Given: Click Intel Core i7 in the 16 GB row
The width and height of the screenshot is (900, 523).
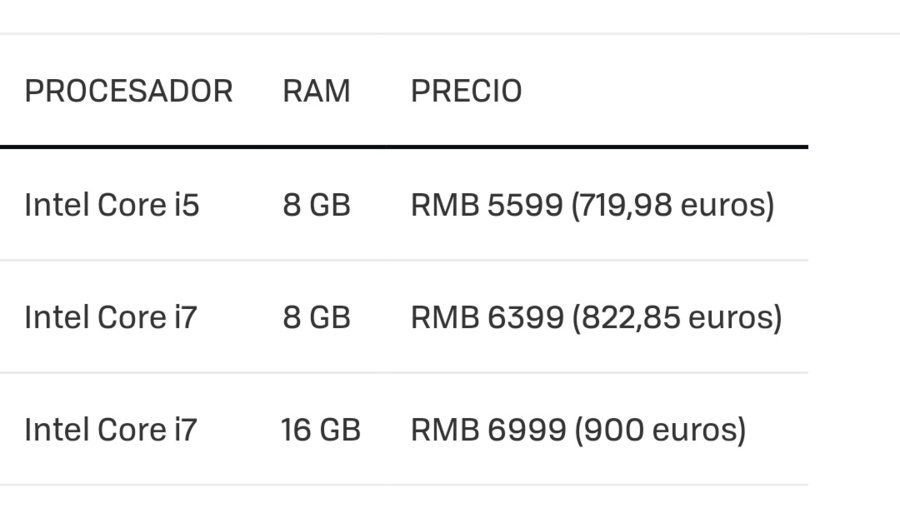Looking at the screenshot, I should [x=111, y=430].
